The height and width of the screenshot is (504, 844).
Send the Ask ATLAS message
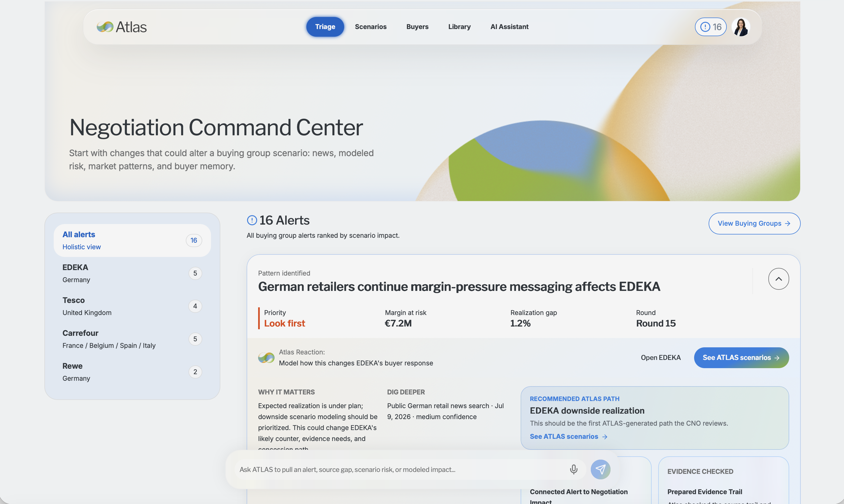point(600,469)
